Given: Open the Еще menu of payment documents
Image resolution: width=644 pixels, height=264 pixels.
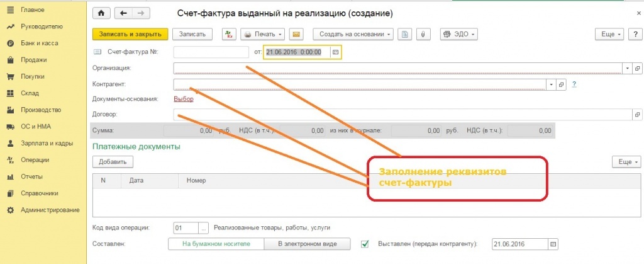Looking at the screenshot, I should pos(626,162).
